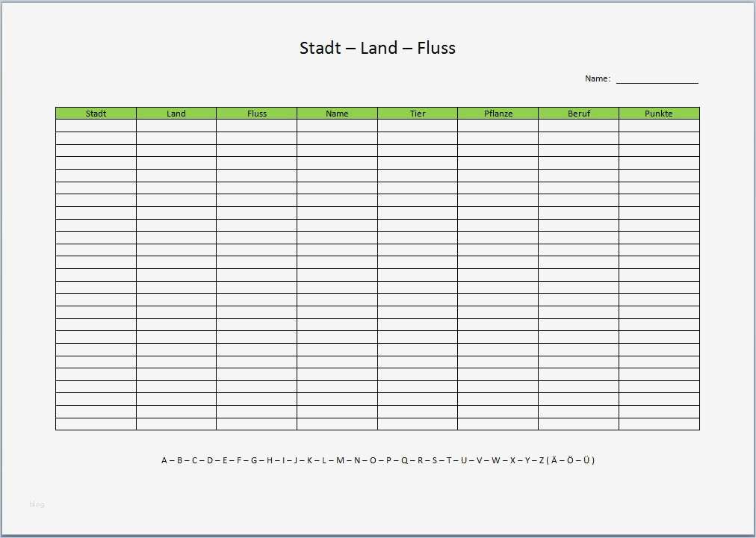Screen dimensions: 756x538
Task: Click the last row cell under Tier
Action: coord(418,424)
